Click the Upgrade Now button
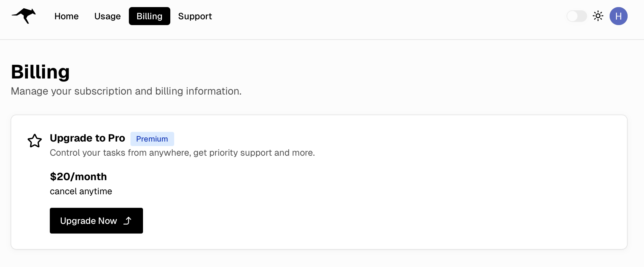 click(x=96, y=221)
